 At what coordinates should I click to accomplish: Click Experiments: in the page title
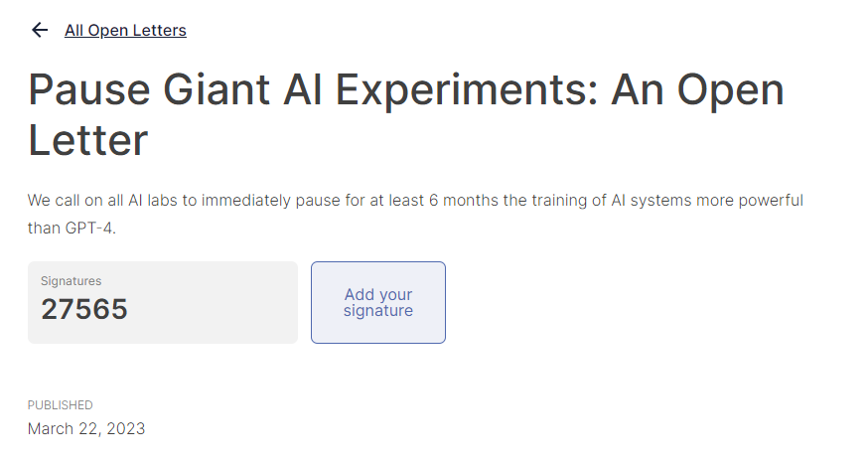click(467, 90)
